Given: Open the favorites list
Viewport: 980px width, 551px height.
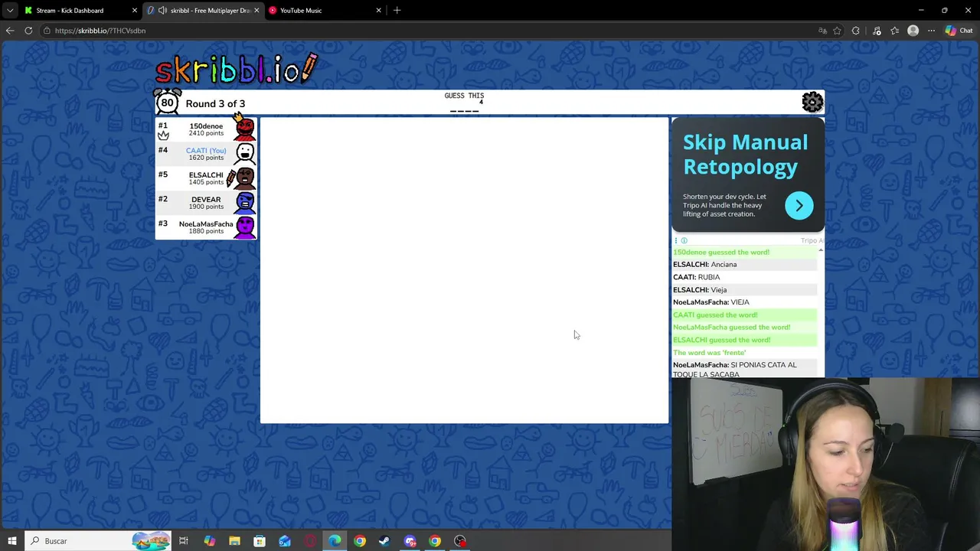Looking at the screenshot, I should coord(894,31).
